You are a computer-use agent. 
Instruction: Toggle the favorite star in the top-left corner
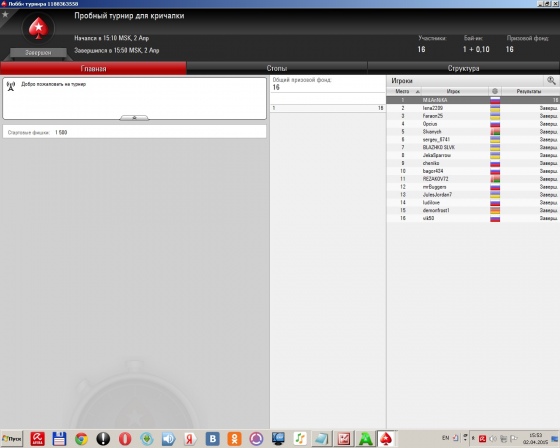pos(5,14)
